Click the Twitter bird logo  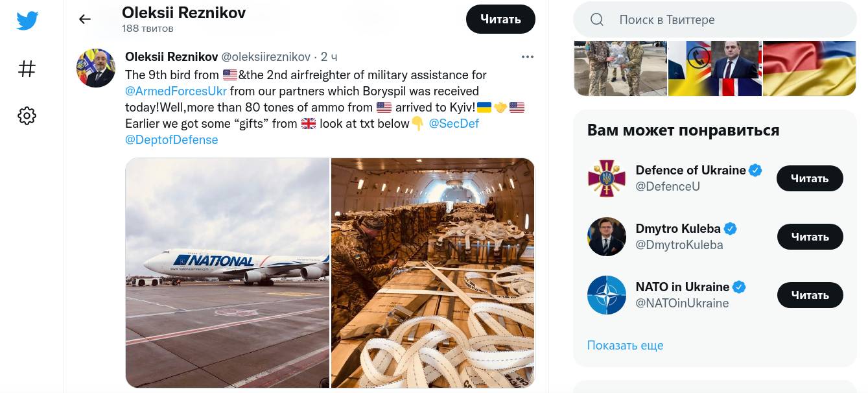click(27, 21)
